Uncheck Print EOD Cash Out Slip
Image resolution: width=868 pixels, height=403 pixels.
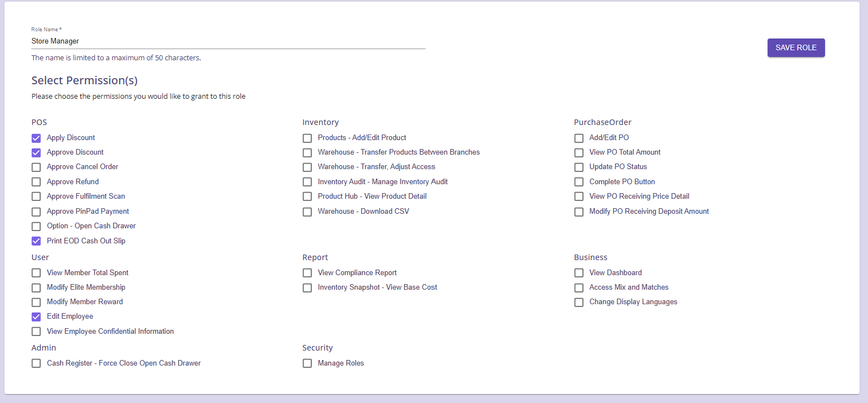click(36, 241)
